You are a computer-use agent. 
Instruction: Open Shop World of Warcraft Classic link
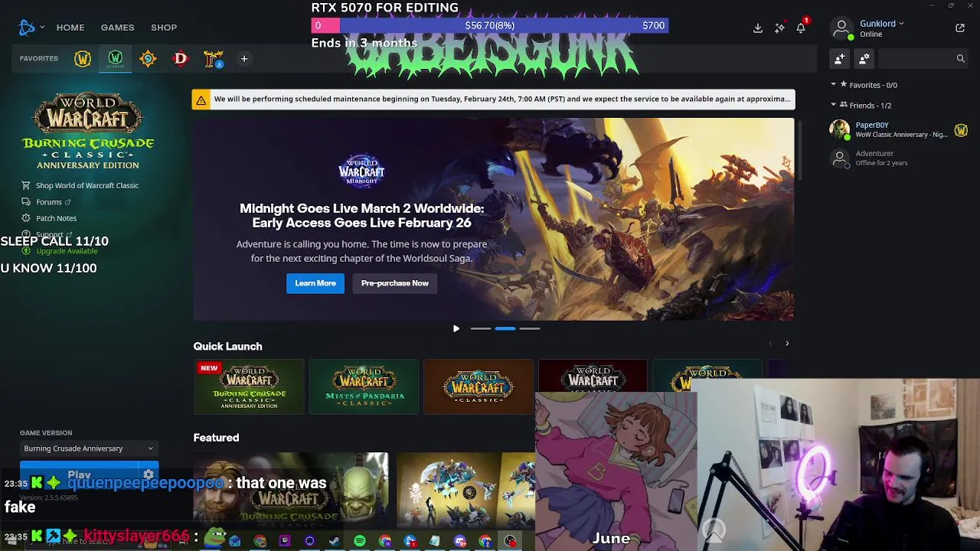pos(87,185)
